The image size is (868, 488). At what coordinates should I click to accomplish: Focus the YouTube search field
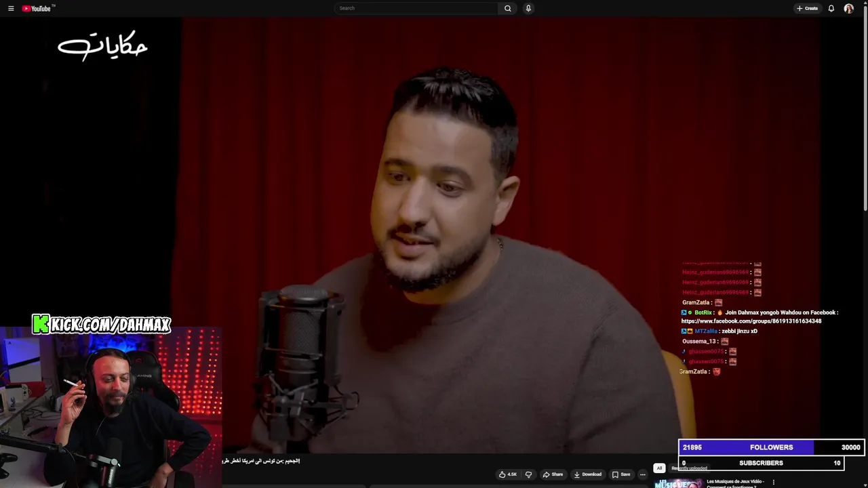pos(416,8)
